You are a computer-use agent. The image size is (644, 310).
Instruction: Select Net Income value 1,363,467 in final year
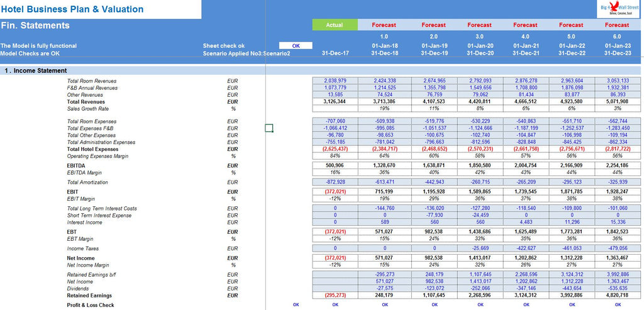617,258
